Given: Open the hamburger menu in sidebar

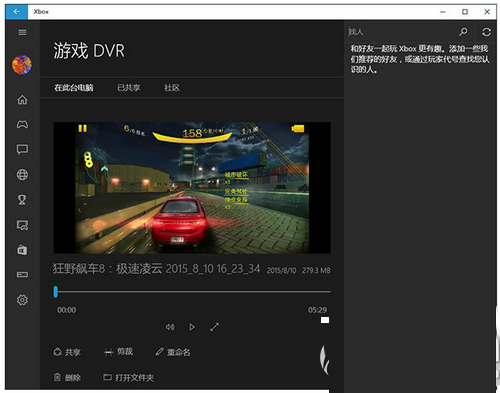Looking at the screenshot, I should click(x=22, y=32).
